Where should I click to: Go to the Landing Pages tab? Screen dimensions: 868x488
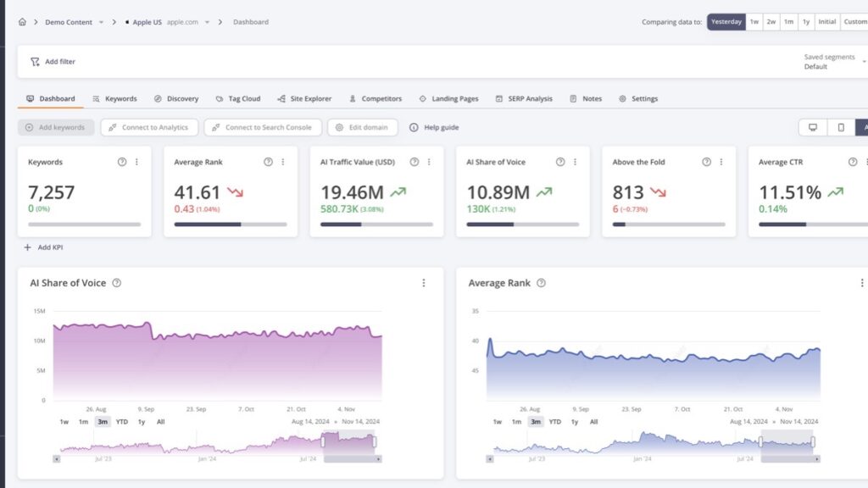point(448,98)
